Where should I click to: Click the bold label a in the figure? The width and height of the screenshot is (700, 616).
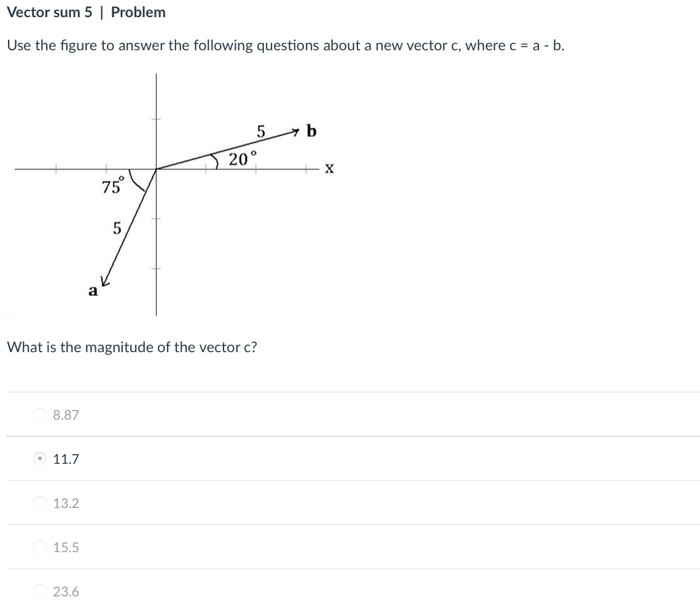[x=93, y=292]
